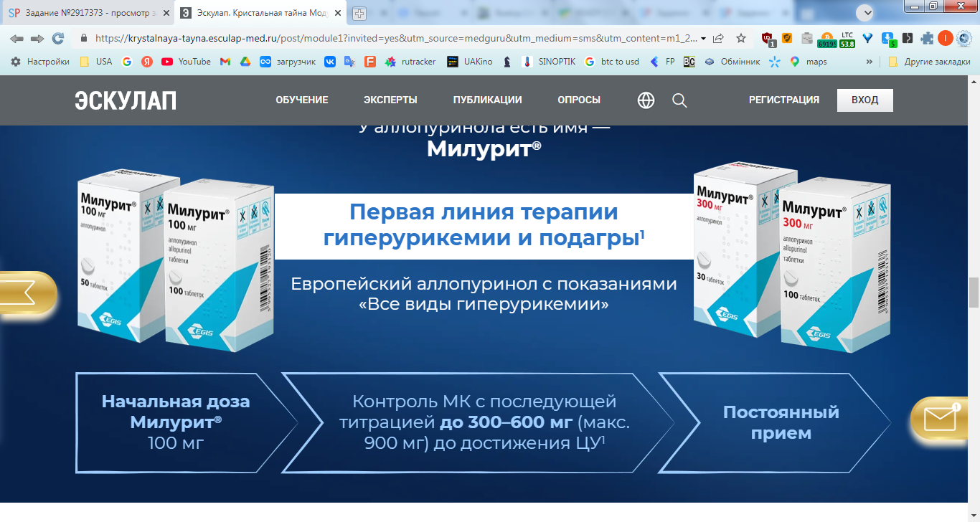Click the page URL in the address bar

coord(395,39)
